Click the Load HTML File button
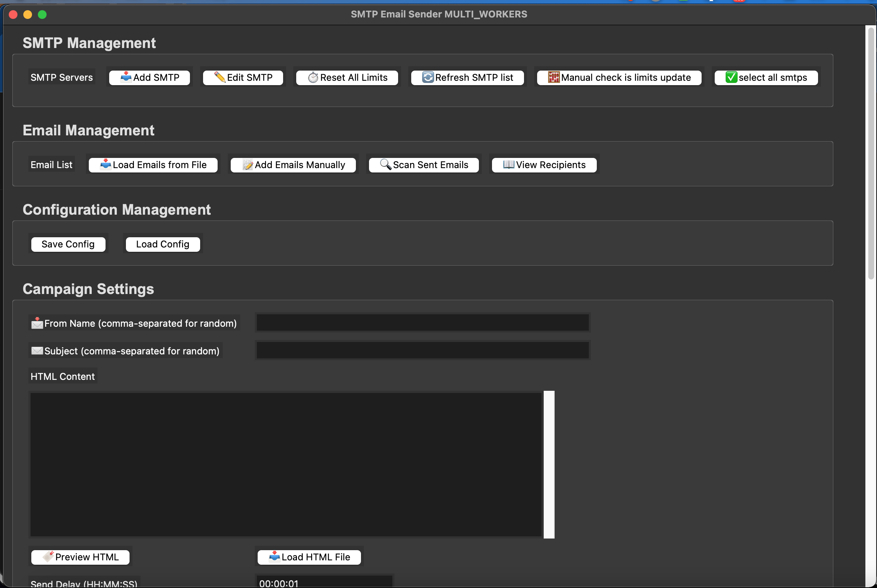The width and height of the screenshot is (877, 588). pos(309,557)
